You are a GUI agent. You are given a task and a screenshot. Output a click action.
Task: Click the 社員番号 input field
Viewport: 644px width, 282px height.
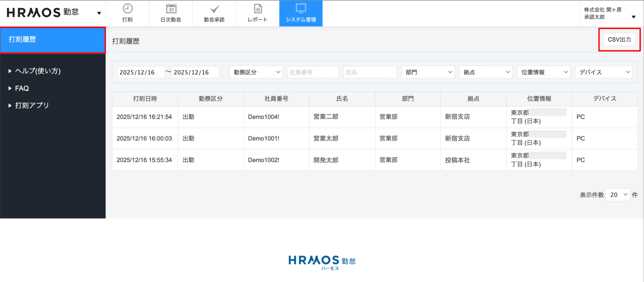(312, 72)
